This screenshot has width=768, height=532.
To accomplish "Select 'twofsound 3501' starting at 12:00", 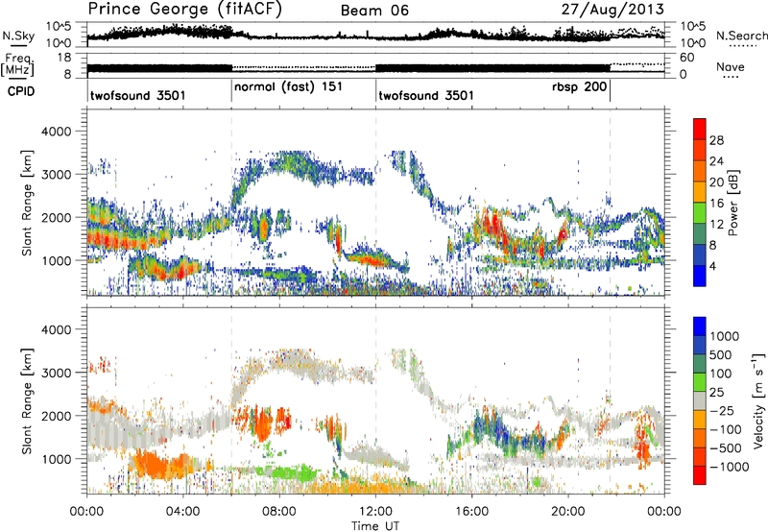I will (x=425, y=95).
